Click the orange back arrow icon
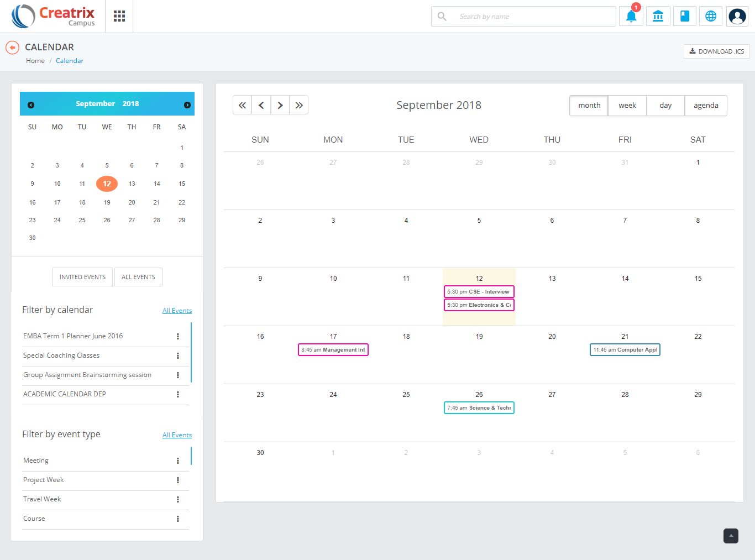Screen dimensions: 755x560 (12, 48)
